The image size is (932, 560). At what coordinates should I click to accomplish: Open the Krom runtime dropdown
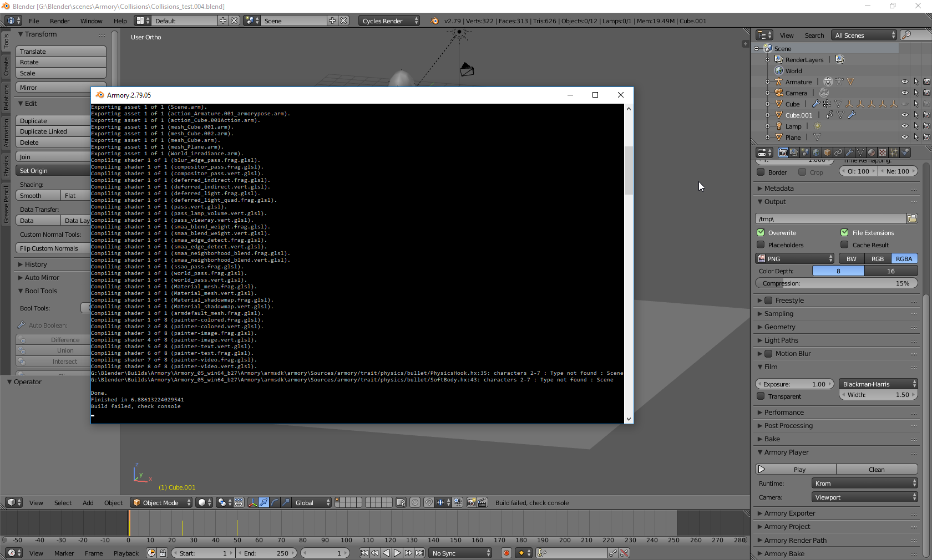click(x=865, y=483)
